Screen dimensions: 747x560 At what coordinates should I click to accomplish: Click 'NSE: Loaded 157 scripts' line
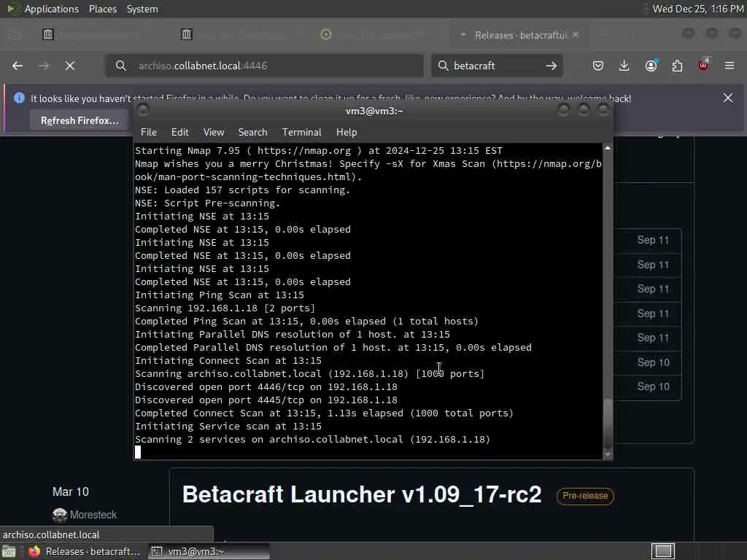(242, 190)
